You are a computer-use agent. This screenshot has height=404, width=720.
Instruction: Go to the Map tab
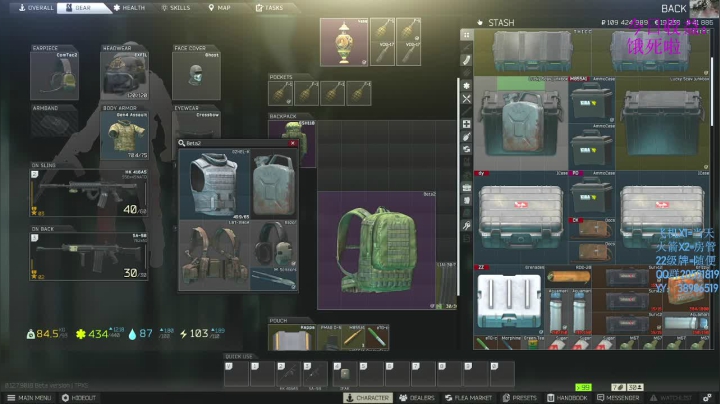(x=219, y=8)
